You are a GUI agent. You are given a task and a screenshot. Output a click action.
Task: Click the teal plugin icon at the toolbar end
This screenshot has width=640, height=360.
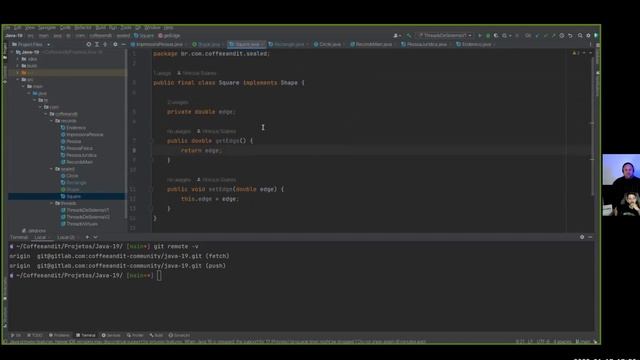click(596, 36)
